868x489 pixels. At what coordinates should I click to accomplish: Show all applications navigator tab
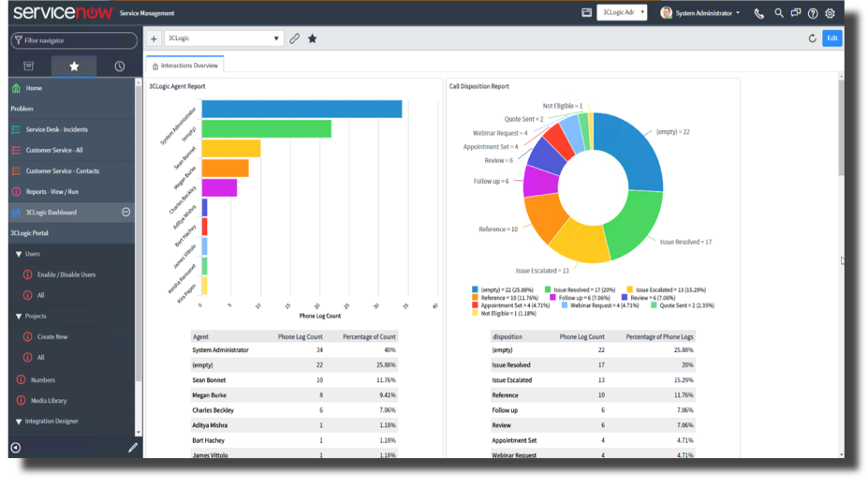point(29,66)
